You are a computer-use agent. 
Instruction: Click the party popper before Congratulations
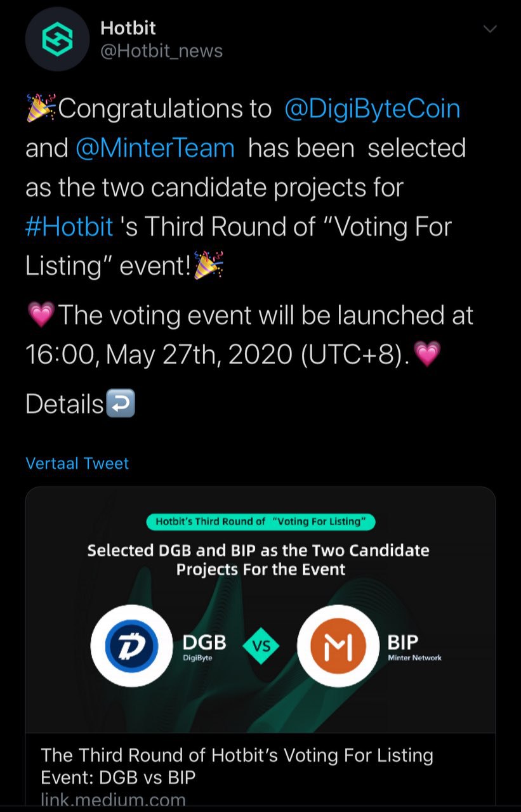pyautogui.click(x=41, y=108)
